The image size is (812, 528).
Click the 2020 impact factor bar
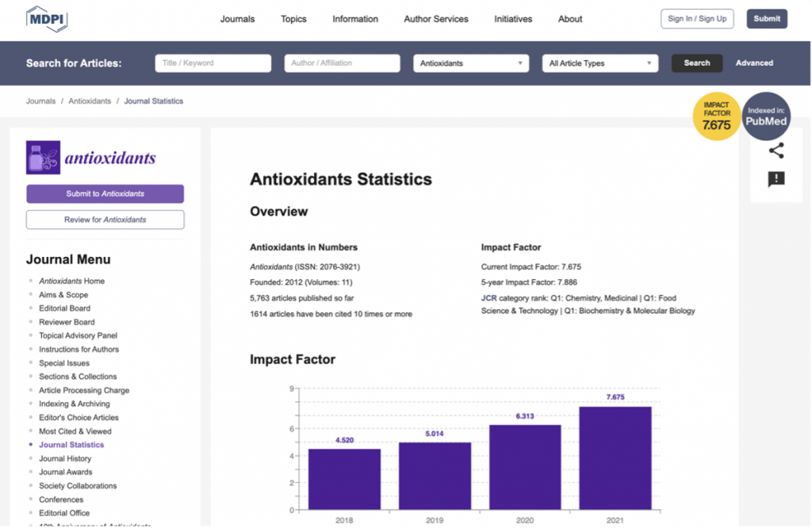point(525,468)
